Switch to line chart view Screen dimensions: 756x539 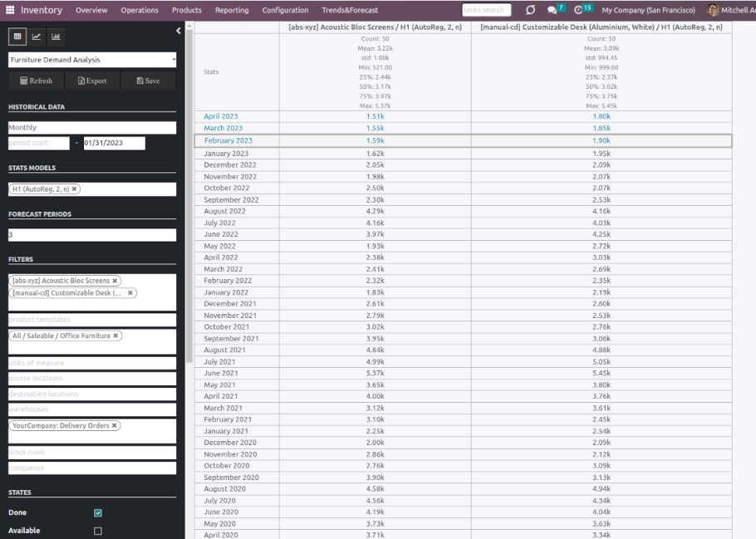37,37
